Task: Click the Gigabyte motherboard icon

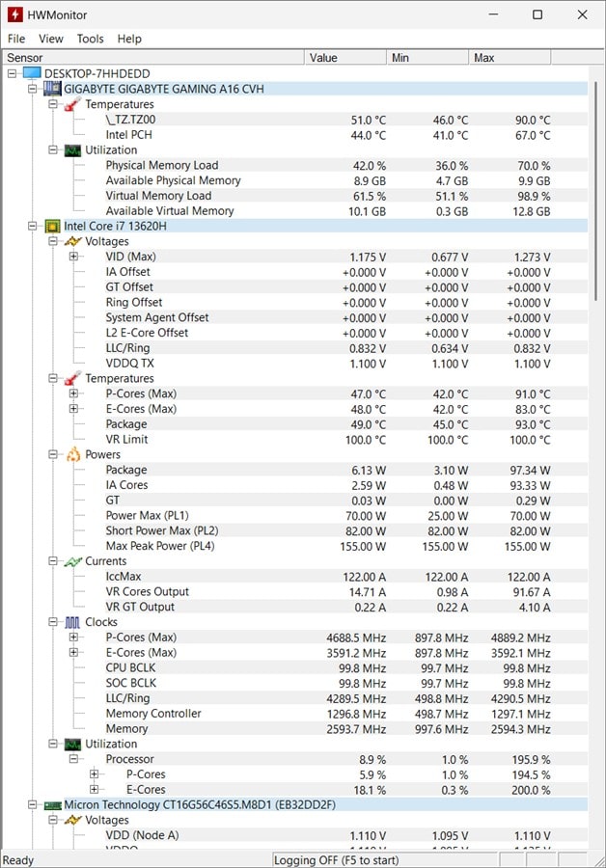Action: pos(52,89)
